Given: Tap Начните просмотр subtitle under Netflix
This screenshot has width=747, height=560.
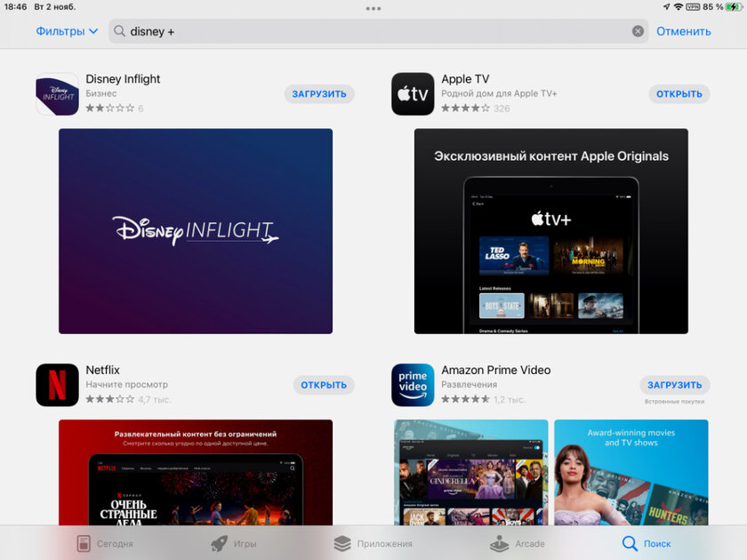Looking at the screenshot, I should point(126,384).
